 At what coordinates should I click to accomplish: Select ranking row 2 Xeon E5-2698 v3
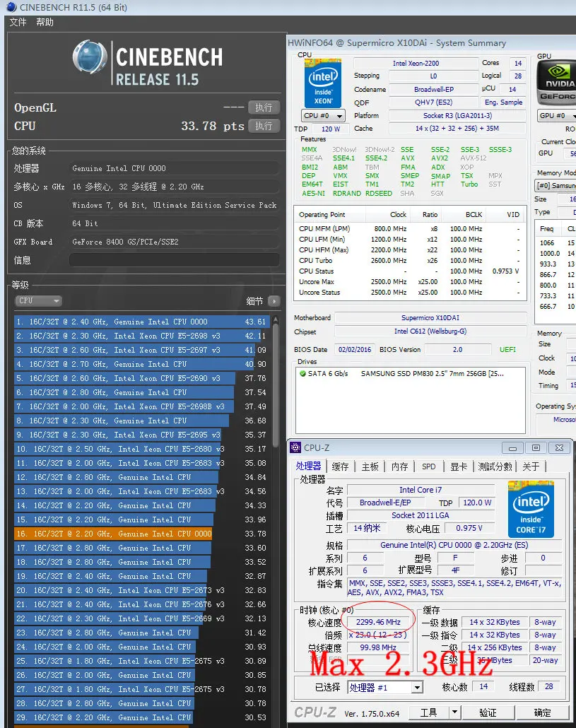(x=142, y=336)
